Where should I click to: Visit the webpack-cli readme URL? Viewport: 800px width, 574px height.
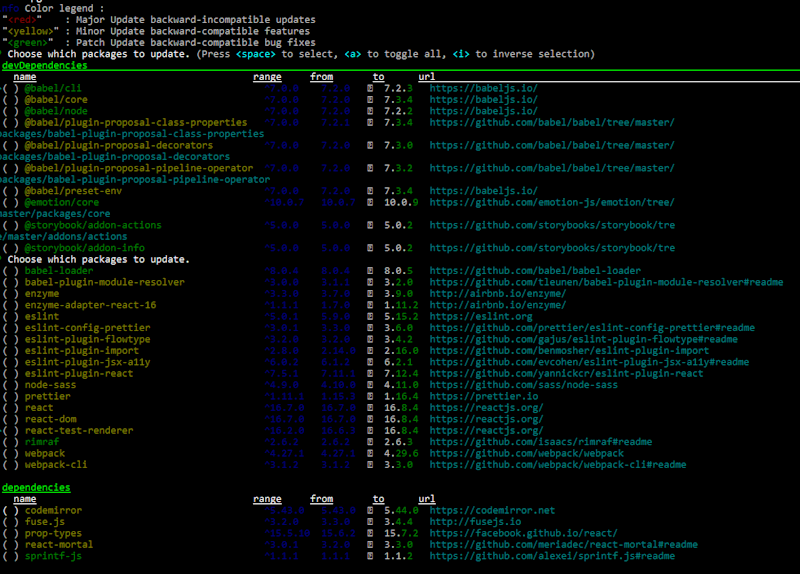coord(558,465)
